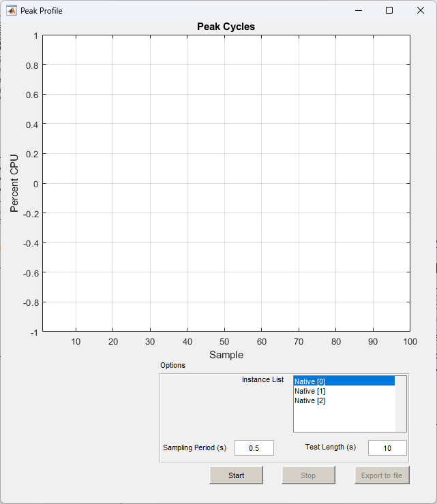Focus the Sampling Period input field
The image size is (437, 504).
click(254, 448)
